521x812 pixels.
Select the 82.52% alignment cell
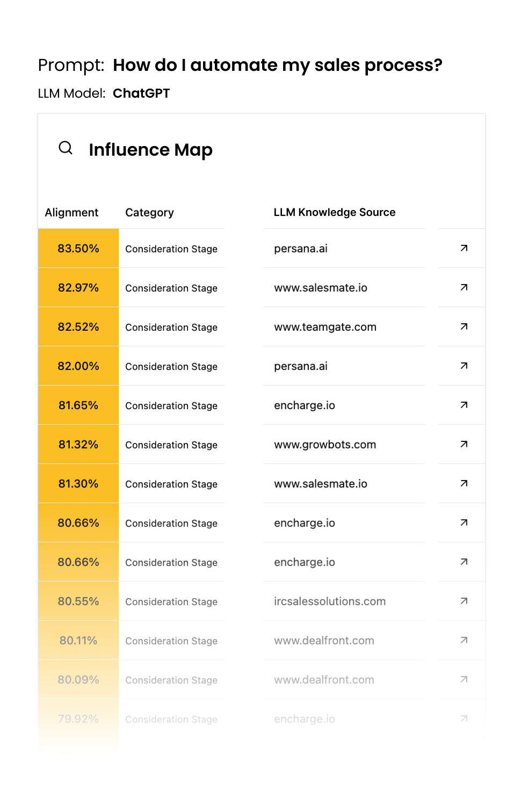(x=78, y=327)
